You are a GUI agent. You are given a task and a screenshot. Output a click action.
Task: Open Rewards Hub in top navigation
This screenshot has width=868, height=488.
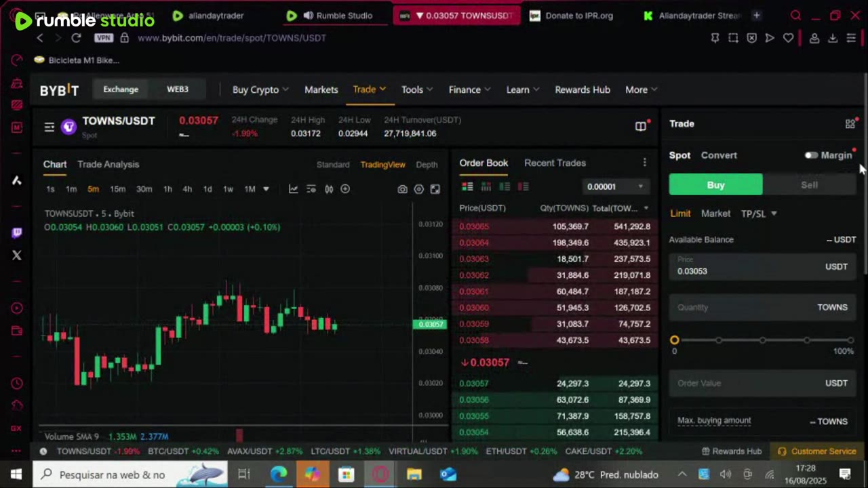[x=583, y=89]
